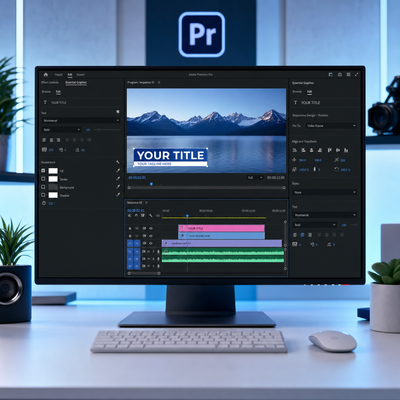Switch to the Export tab
400x400 pixels.
point(80,75)
